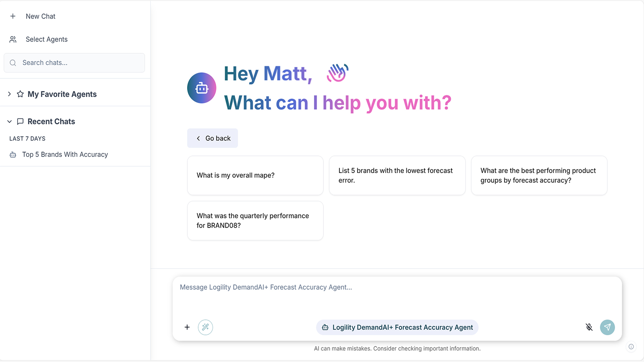This screenshot has width=644, height=362.
Task: Click the magic wand enhance prompt icon
Action: pyautogui.click(x=205, y=327)
